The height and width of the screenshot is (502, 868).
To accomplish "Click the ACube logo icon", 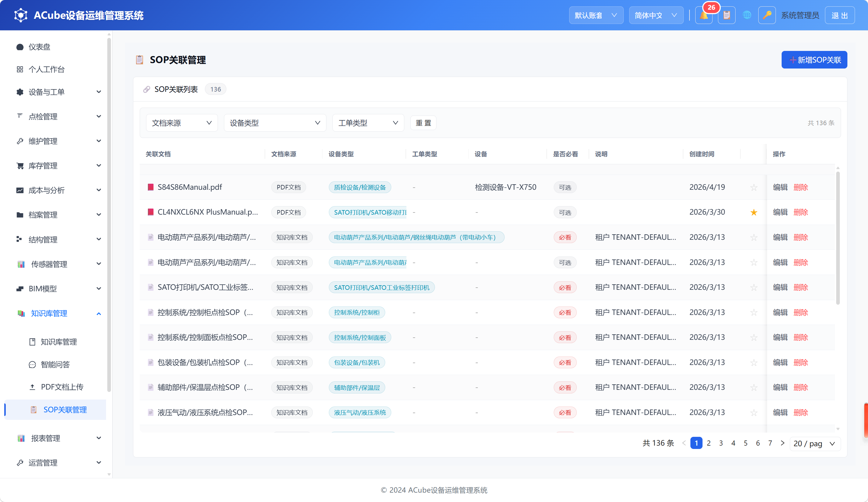I will [21, 15].
